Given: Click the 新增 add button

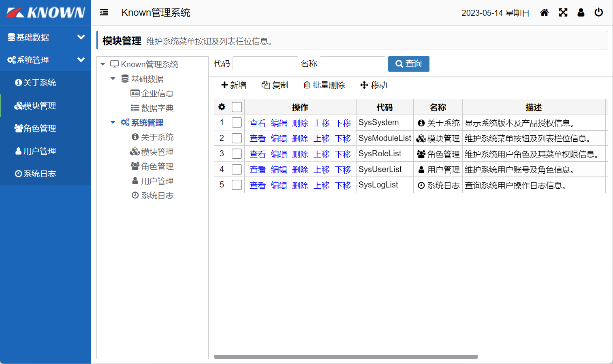Looking at the screenshot, I should pos(234,85).
